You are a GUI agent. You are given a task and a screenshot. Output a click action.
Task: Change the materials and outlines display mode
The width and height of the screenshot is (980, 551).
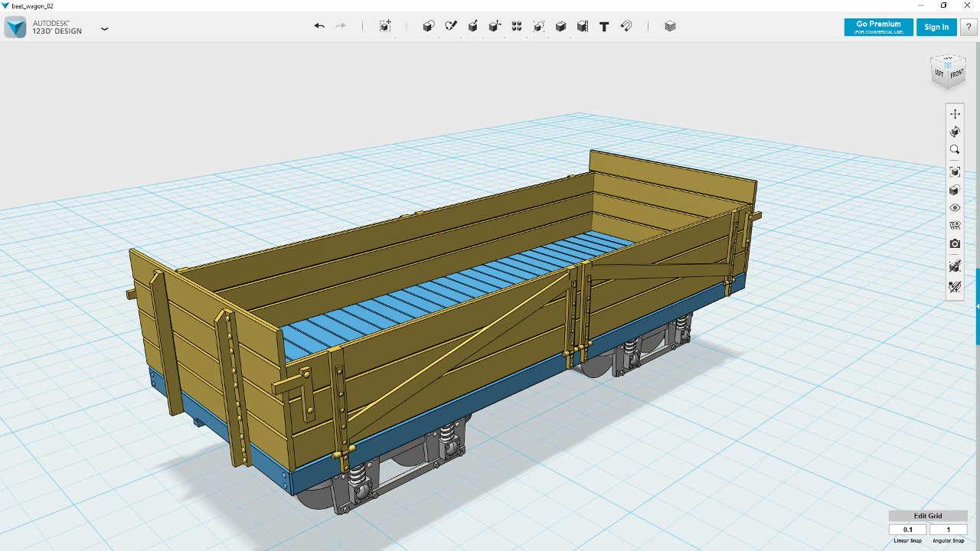955,191
